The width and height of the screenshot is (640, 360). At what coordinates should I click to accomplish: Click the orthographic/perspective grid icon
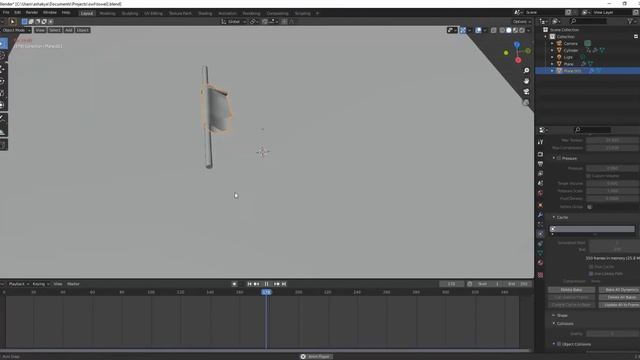pyautogui.click(x=526, y=102)
